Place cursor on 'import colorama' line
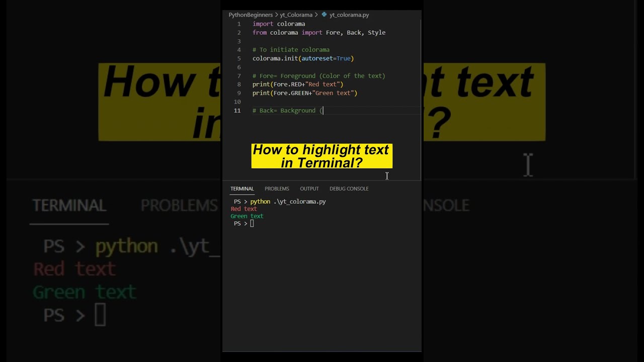Screen dimensions: 644x362 click(279, 24)
